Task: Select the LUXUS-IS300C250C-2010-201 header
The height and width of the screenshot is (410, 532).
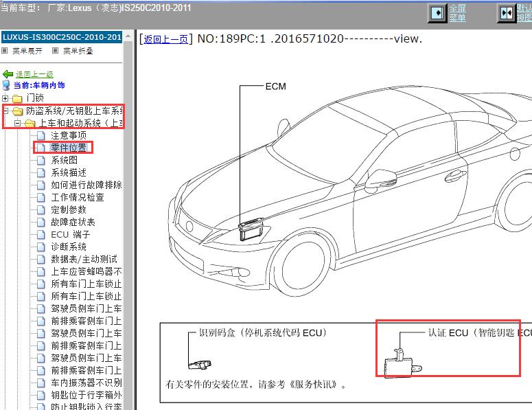Action: [x=62, y=37]
